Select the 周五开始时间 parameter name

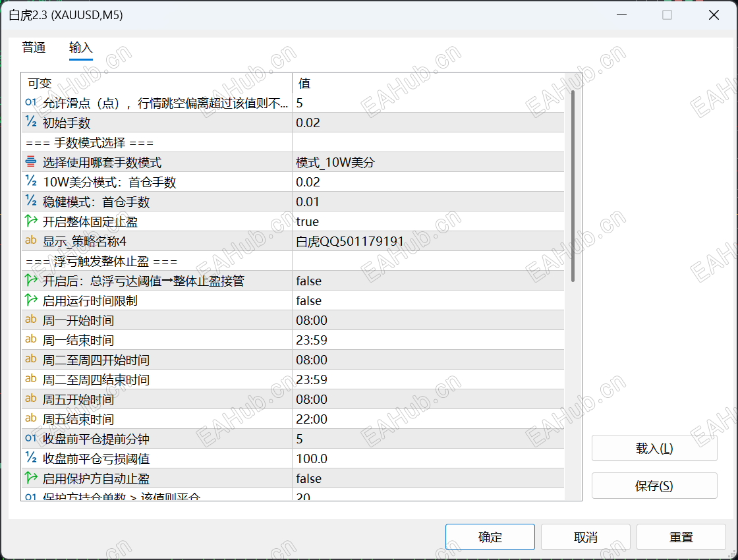point(78,399)
